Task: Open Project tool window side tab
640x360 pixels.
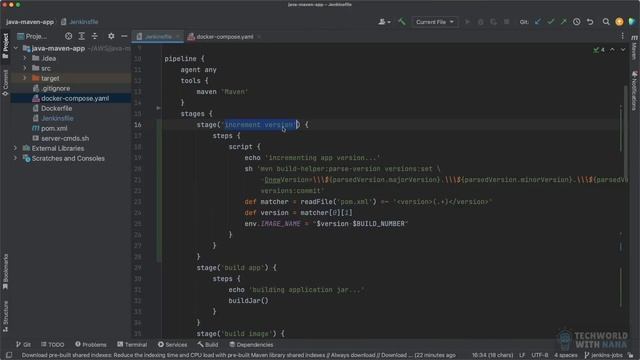Action: (x=5, y=46)
